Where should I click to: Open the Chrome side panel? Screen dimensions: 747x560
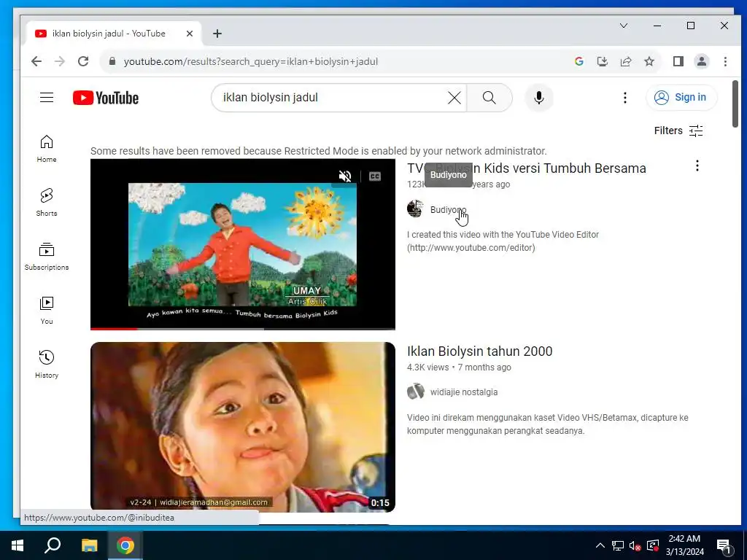coord(678,61)
